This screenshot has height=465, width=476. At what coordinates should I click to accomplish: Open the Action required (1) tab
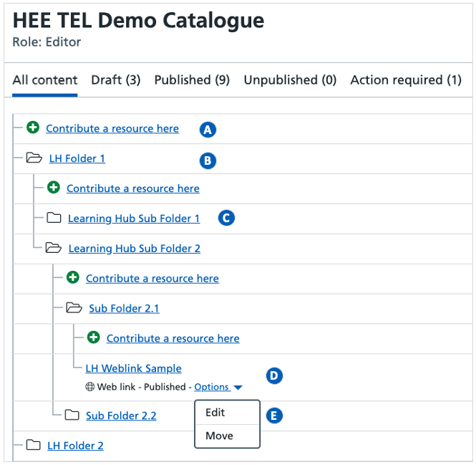(x=406, y=80)
